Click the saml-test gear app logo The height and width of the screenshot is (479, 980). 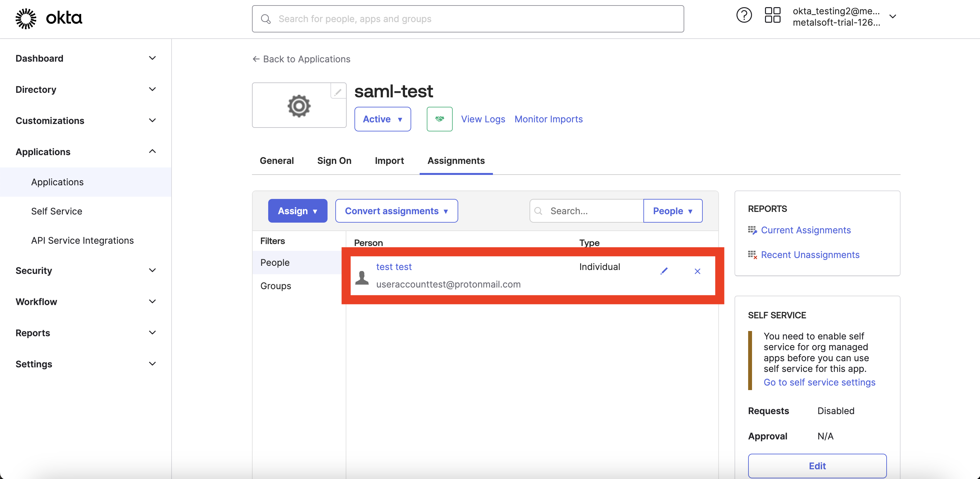click(299, 105)
